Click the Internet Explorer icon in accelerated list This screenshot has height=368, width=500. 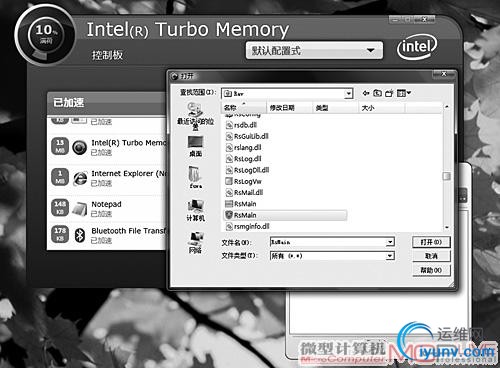pyautogui.click(x=80, y=178)
